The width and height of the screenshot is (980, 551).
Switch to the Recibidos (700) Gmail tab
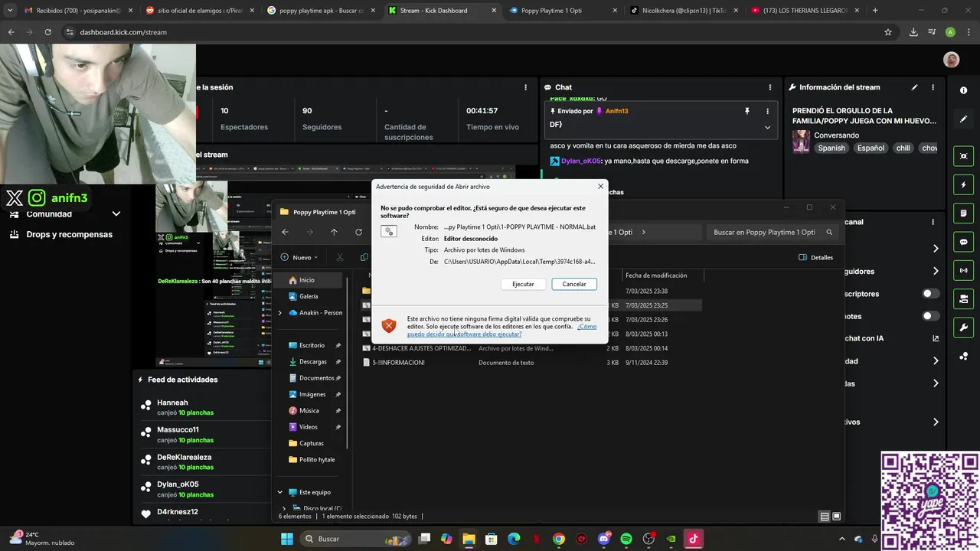coord(78,11)
